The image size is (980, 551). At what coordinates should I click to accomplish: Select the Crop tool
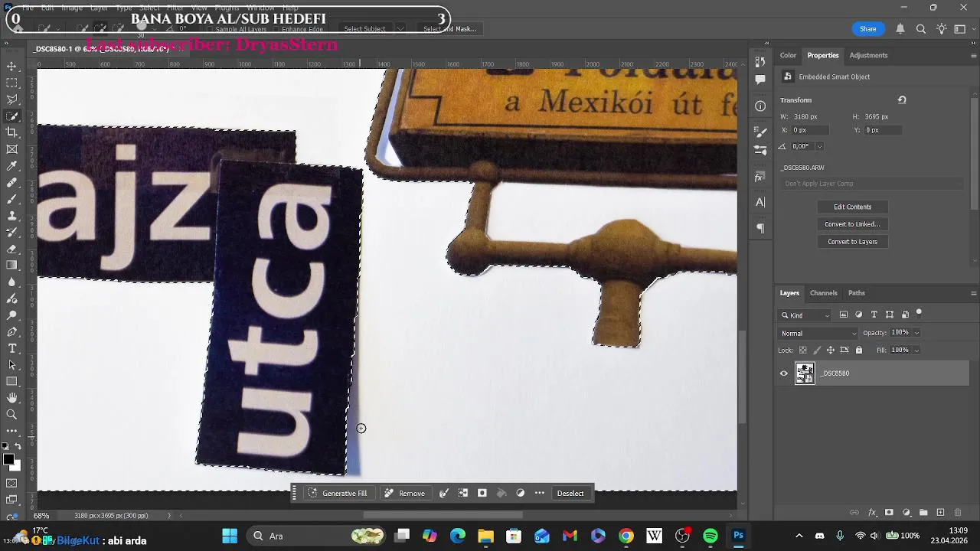coord(12,132)
